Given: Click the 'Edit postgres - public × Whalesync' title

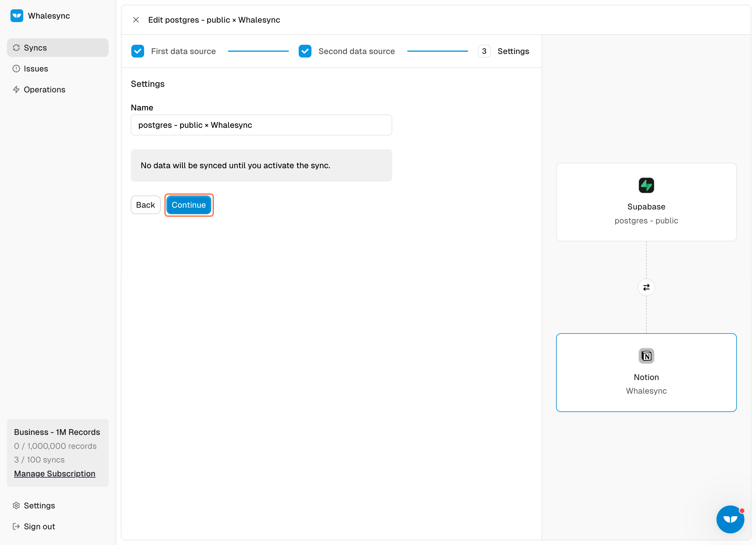Looking at the screenshot, I should tap(214, 20).
